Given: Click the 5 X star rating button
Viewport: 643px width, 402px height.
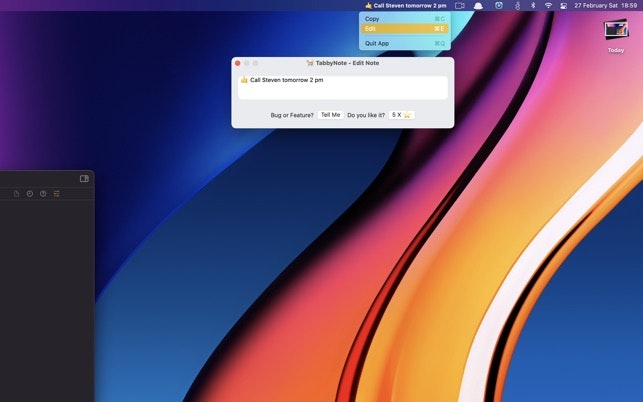Looking at the screenshot, I should pyautogui.click(x=401, y=115).
